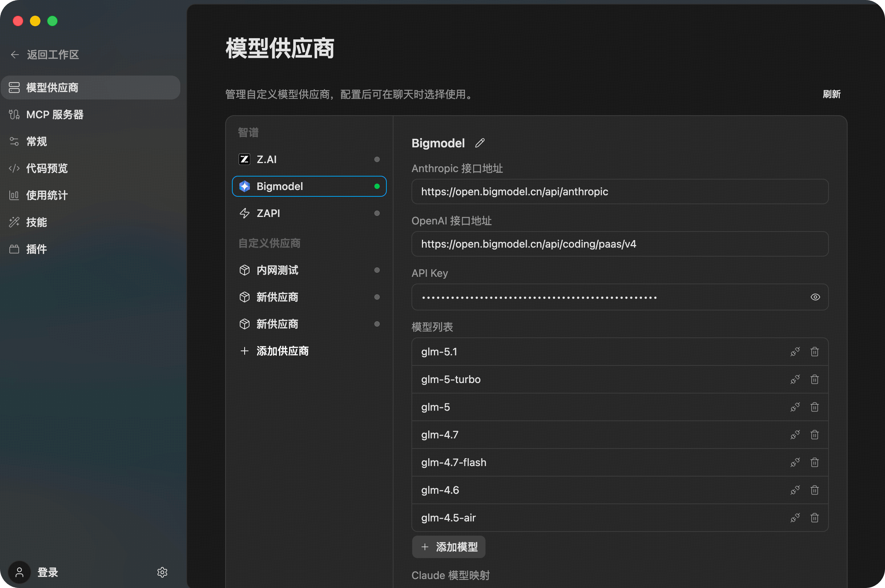The width and height of the screenshot is (885, 588).
Task: Go to the 插件 section
Action: click(36, 249)
